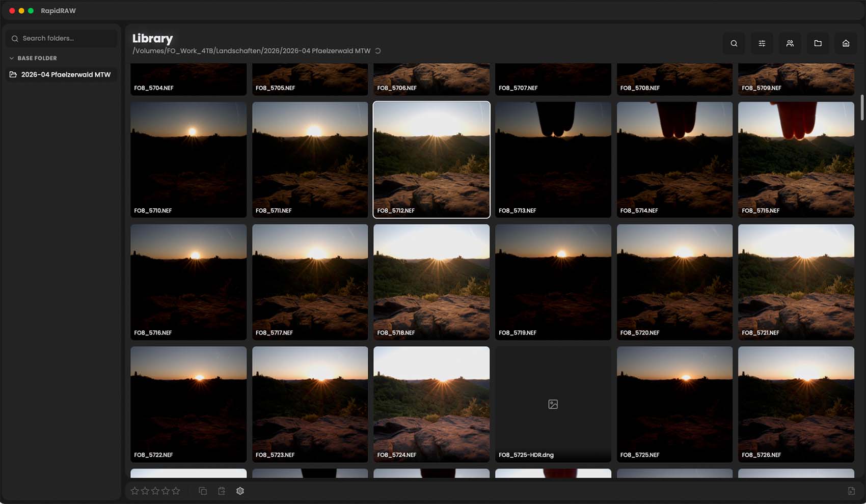
Task: Select highlighted thumbnail FO8_5712.NEF
Action: [x=431, y=160]
